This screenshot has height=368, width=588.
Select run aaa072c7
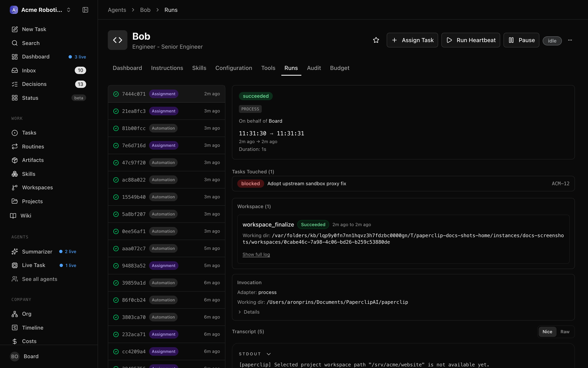(167, 248)
